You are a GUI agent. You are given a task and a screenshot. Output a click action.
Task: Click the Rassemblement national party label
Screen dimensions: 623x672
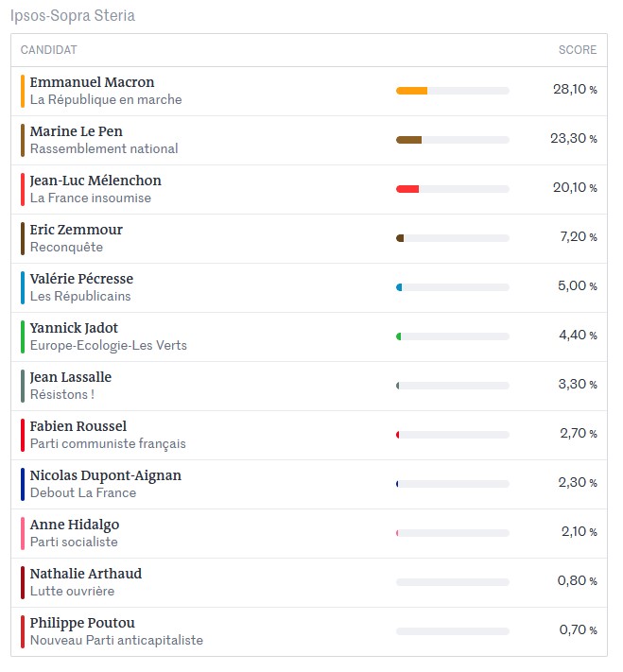point(104,148)
